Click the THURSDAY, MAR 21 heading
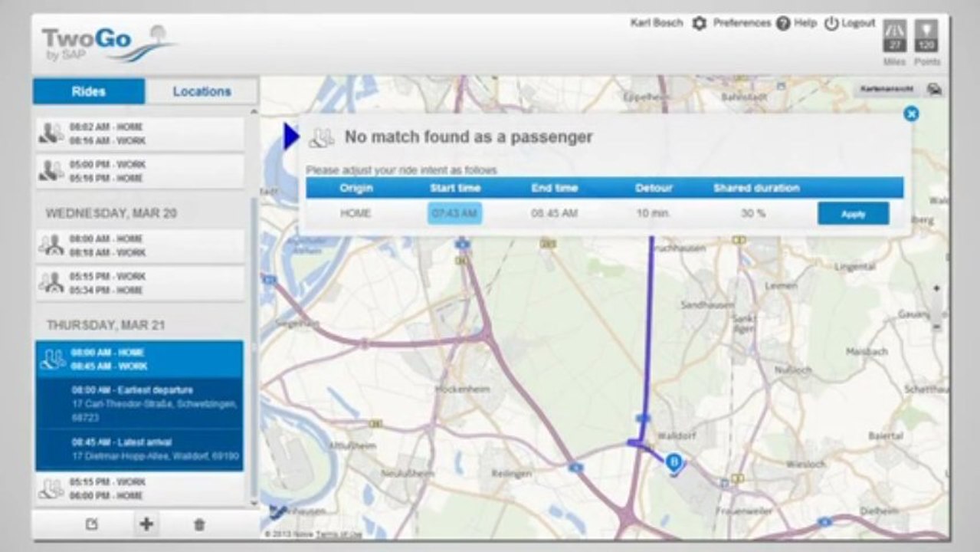Viewport: 980px width, 552px height. point(106,325)
